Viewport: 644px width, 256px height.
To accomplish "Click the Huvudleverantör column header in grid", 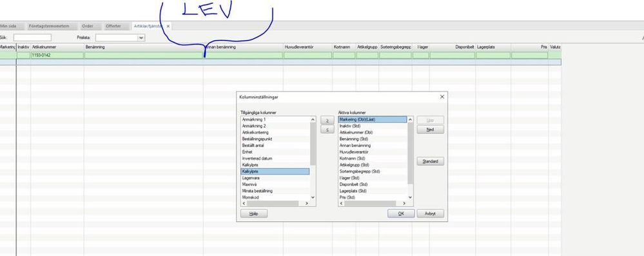I will pos(307,47).
